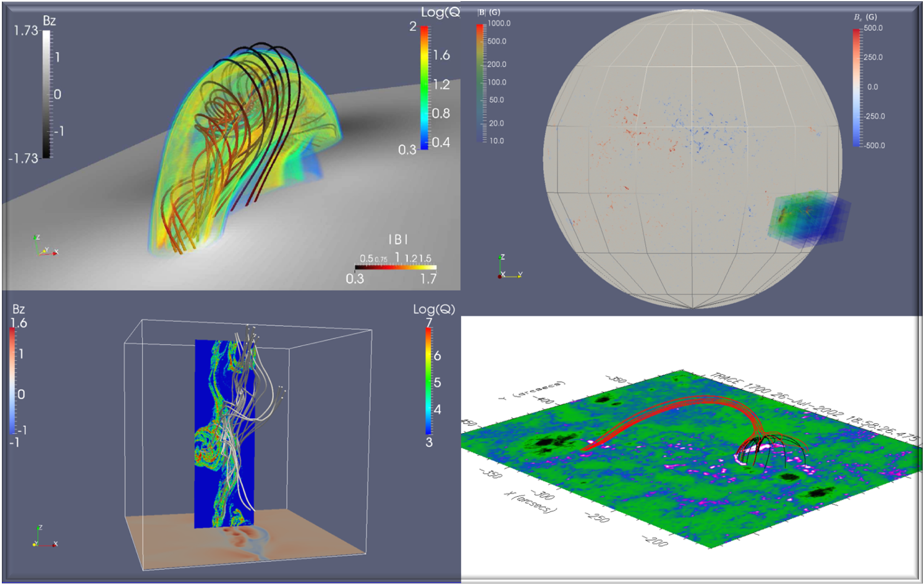Click the TRACE 1700 timestamp title text
The height and width of the screenshot is (585, 924).
click(x=813, y=406)
